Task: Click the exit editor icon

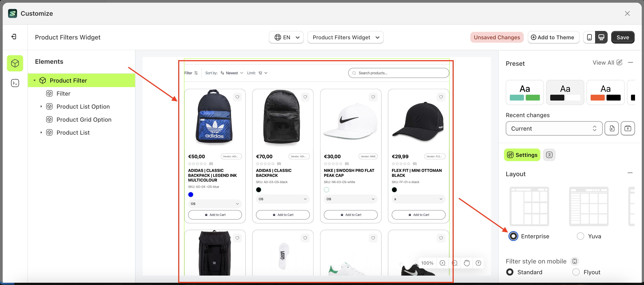Action: click(x=14, y=37)
